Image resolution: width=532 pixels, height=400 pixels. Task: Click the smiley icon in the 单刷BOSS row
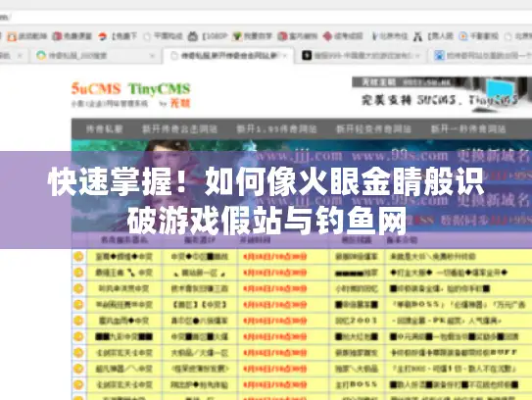coord(78,305)
